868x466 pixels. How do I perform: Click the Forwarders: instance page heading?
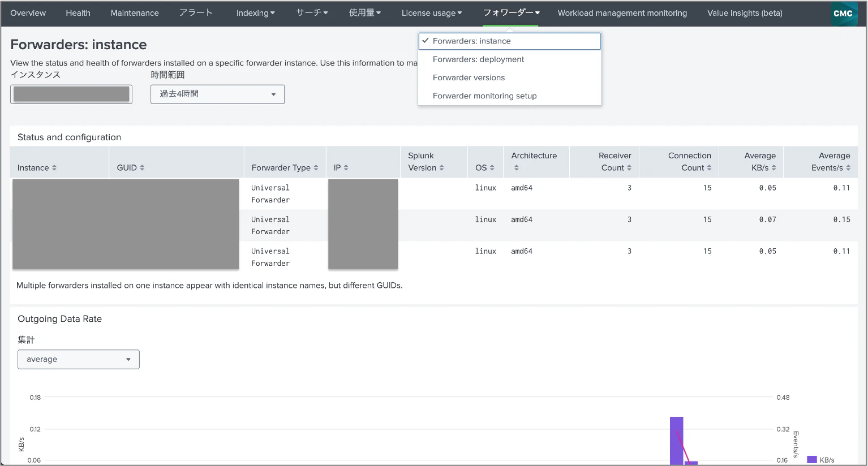coord(79,45)
